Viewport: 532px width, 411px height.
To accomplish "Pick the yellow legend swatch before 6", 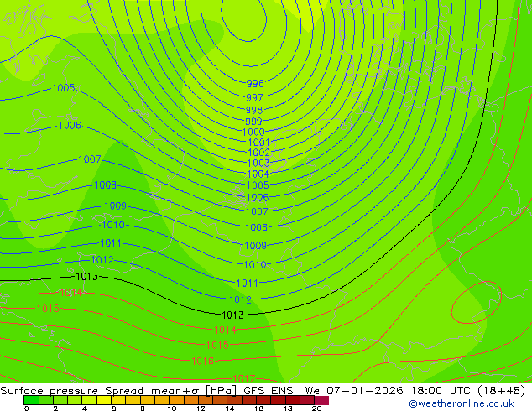I will pos(104,400).
